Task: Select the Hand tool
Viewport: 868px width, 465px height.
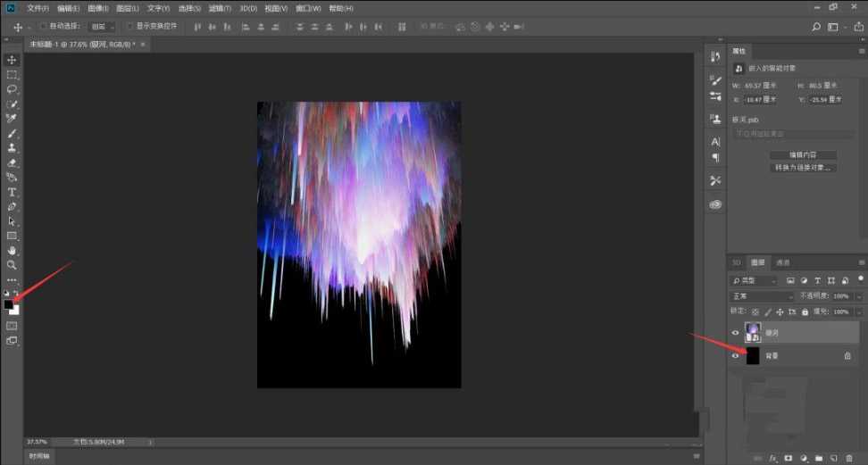Action: [12, 251]
